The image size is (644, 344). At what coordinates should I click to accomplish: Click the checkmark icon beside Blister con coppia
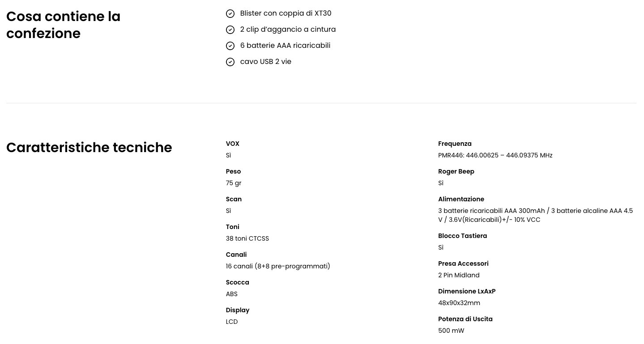(x=230, y=13)
